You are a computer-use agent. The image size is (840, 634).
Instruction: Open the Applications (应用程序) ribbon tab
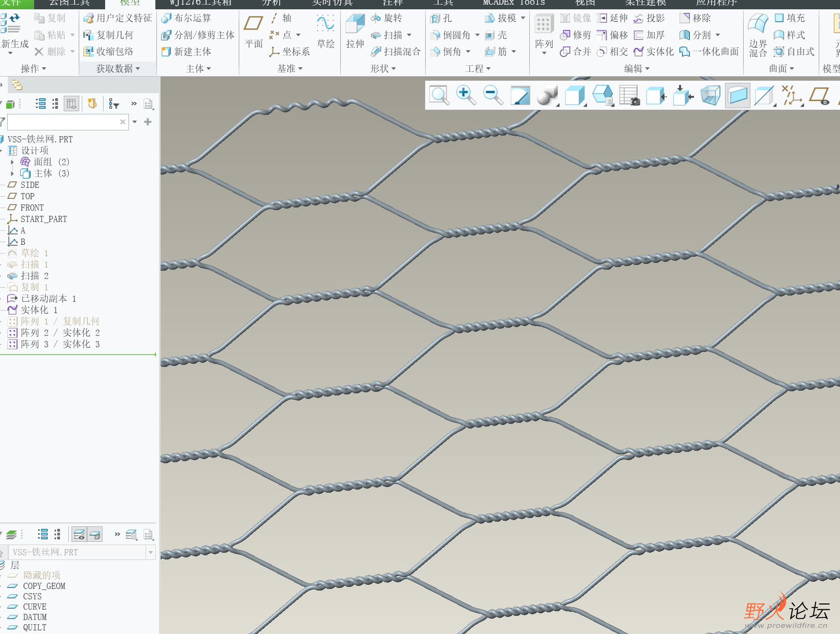pyautogui.click(x=717, y=3)
